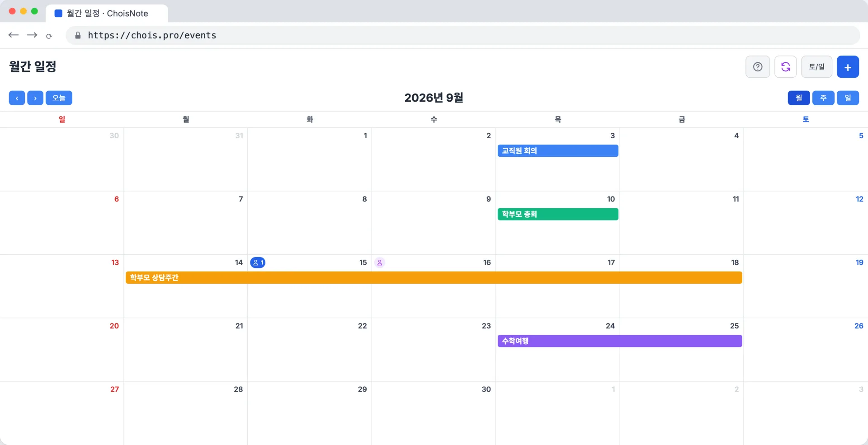Select date 7 in the calendar
This screenshot has height=445, width=868.
[x=186, y=223]
